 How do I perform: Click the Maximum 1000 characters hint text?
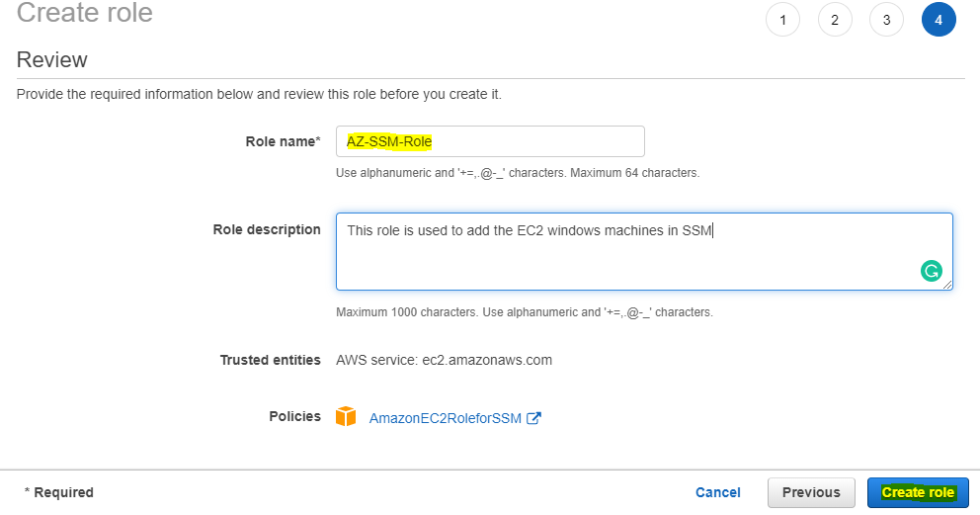coord(525,312)
